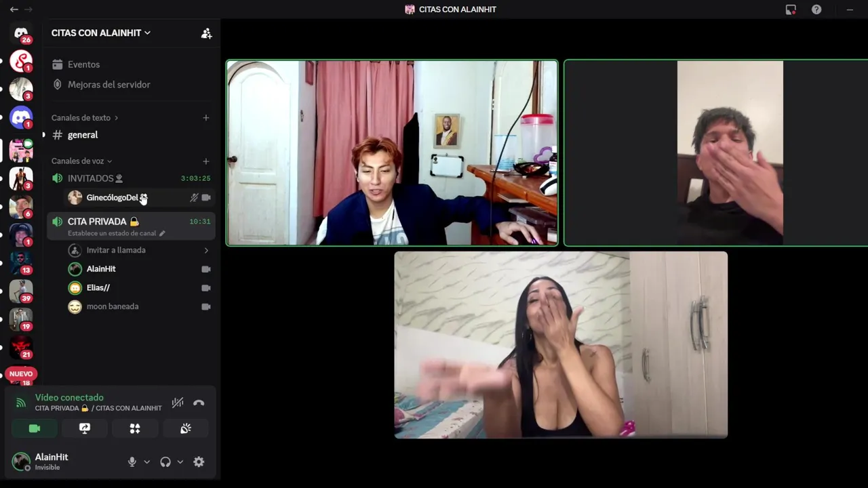Open user settings gear
868x488 pixels.
[x=199, y=462]
